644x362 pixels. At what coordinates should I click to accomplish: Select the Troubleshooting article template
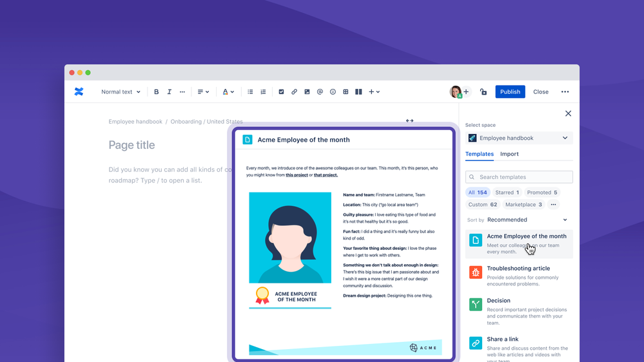coord(519,276)
